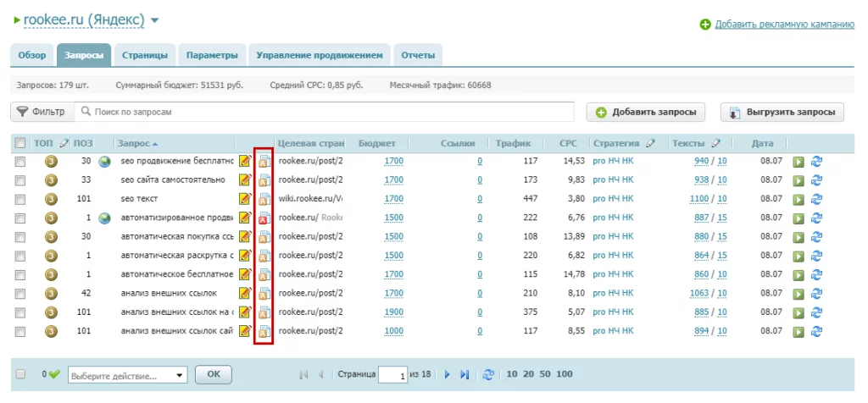This screenshot has width=868, height=403.
Task: Edit pencil icon next to Стратегия header
Action: tap(650, 143)
